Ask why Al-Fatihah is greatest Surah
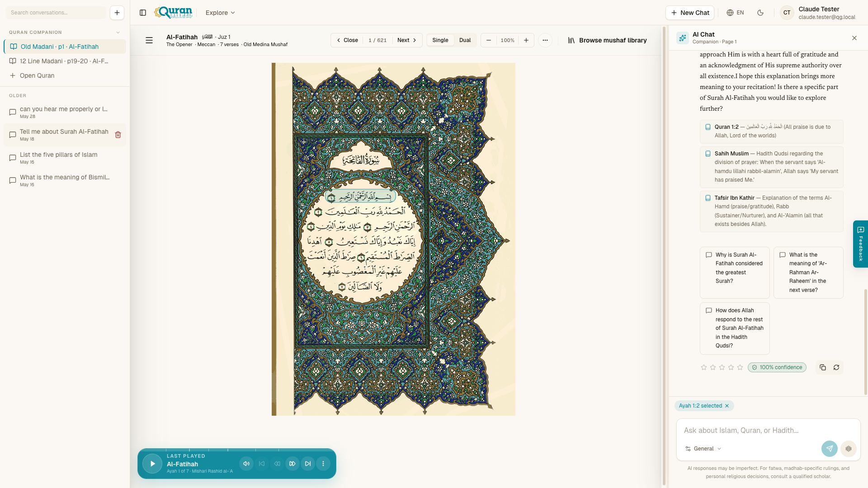This screenshot has height=488, width=868. (x=735, y=272)
